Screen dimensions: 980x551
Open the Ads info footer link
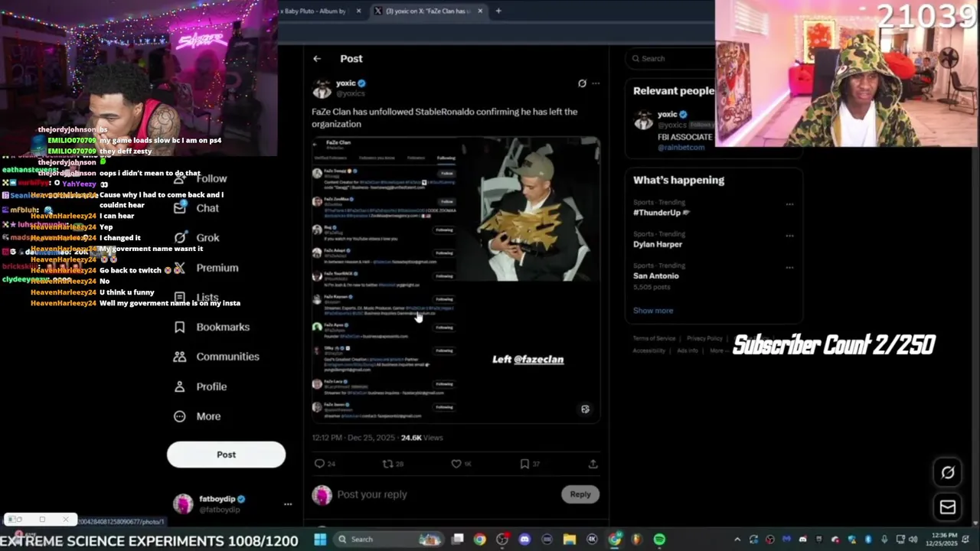(x=688, y=350)
